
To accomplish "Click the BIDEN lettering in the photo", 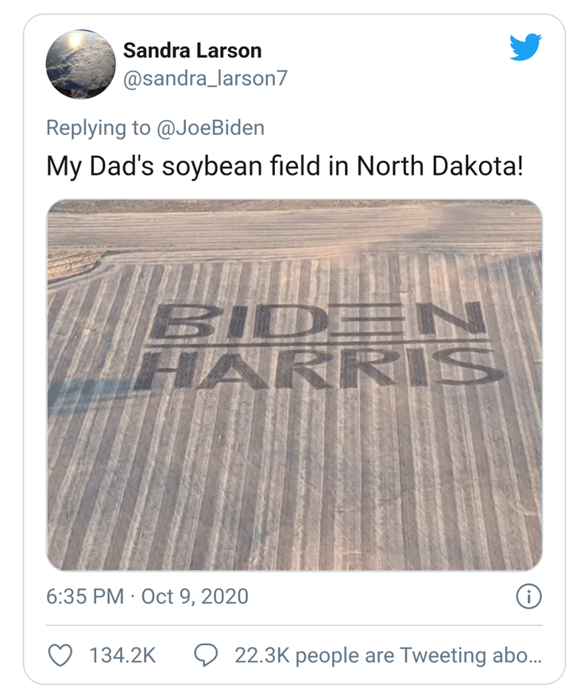I will tap(318, 320).
